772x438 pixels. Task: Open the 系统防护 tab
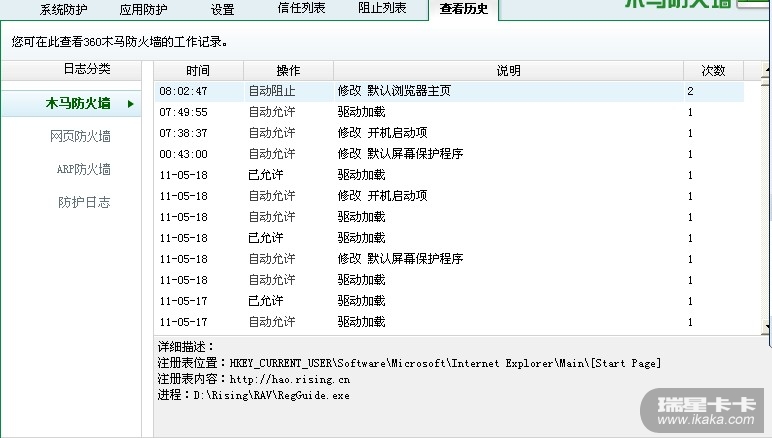pyautogui.click(x=64, y=9)
